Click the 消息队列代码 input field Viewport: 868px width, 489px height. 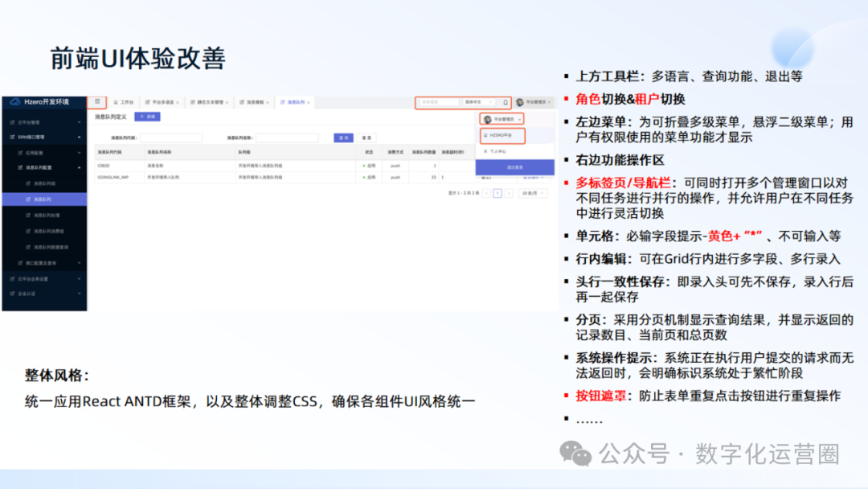coord(171,138)
